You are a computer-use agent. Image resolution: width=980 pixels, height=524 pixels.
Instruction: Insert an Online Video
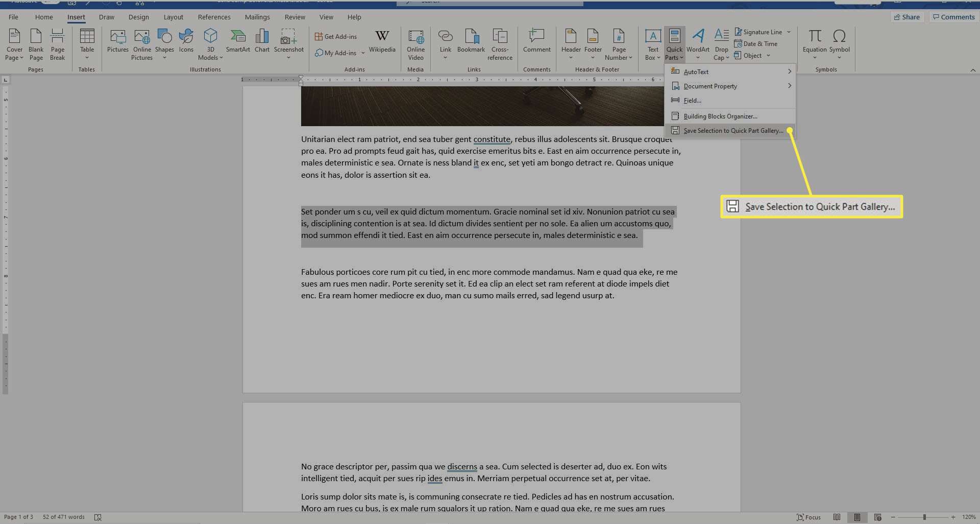click(x=415, y=45)
